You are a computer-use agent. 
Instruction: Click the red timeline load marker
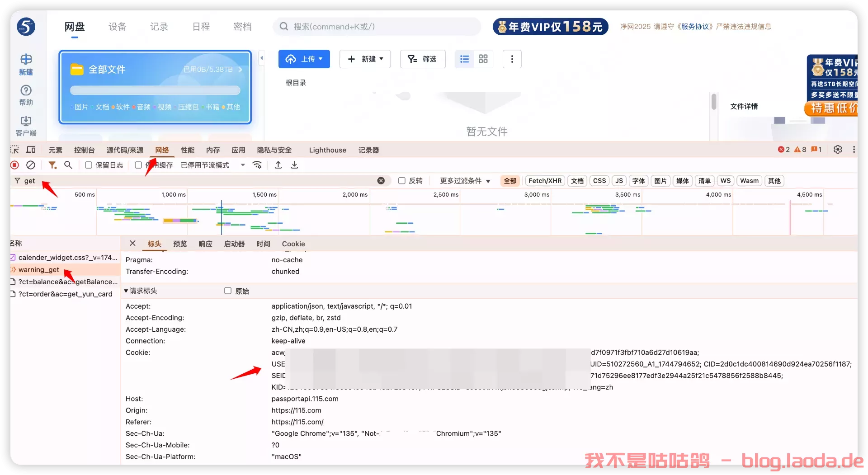click(x=790, y=217)
